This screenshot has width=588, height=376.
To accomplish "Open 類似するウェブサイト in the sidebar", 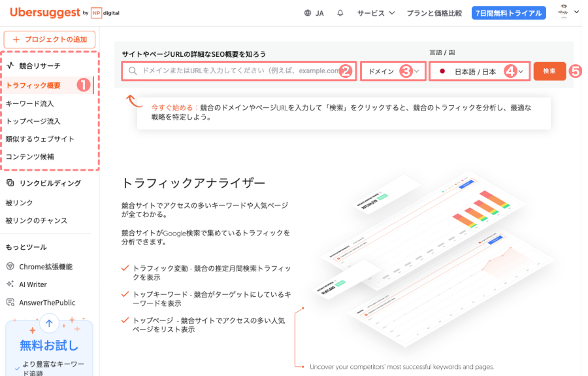I will (40, 139).
